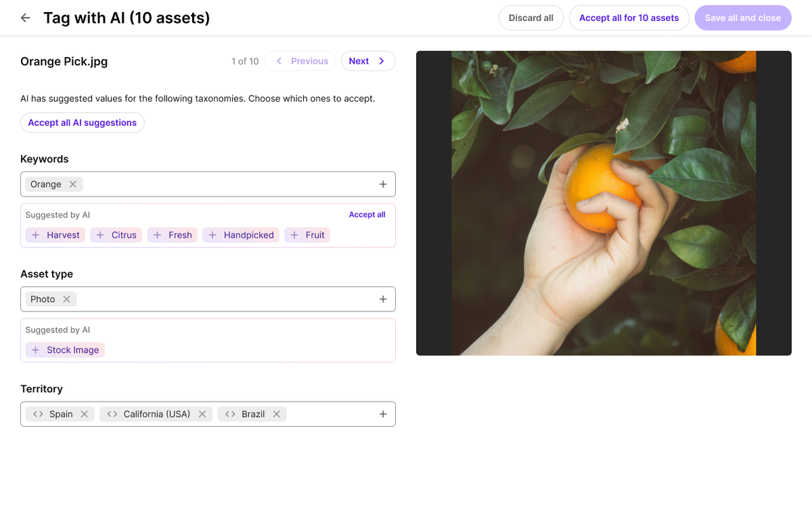812x508 pixels.
Task: Add the Citrus suggested keyword
Action: [x=116, y=235]
